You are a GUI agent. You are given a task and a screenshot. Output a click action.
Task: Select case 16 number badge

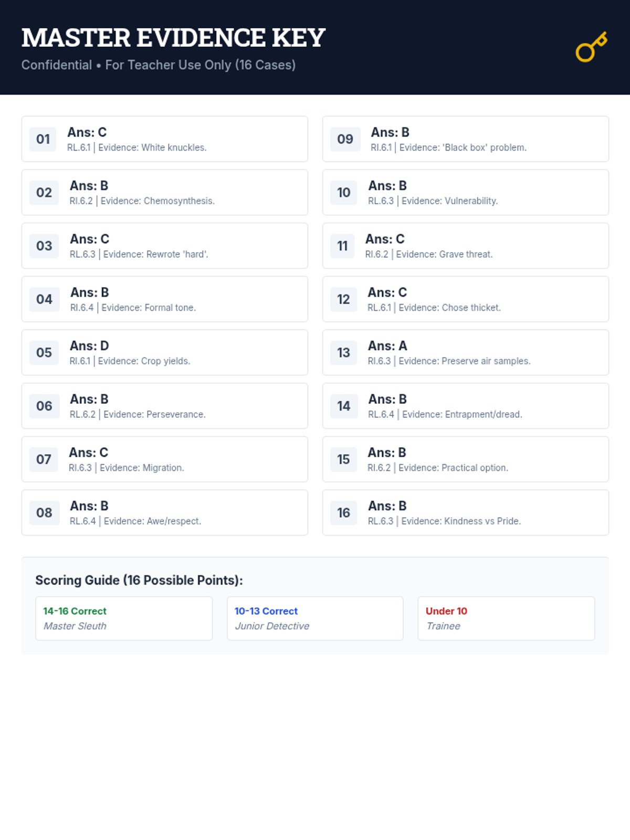tap(343, 513)
